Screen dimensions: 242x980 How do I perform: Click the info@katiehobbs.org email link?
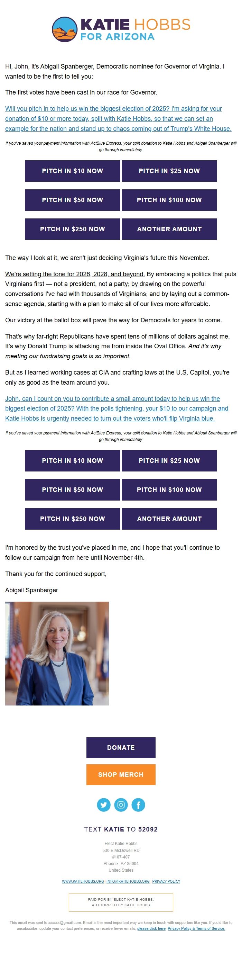pyautogui.click(x=128, y=881)
